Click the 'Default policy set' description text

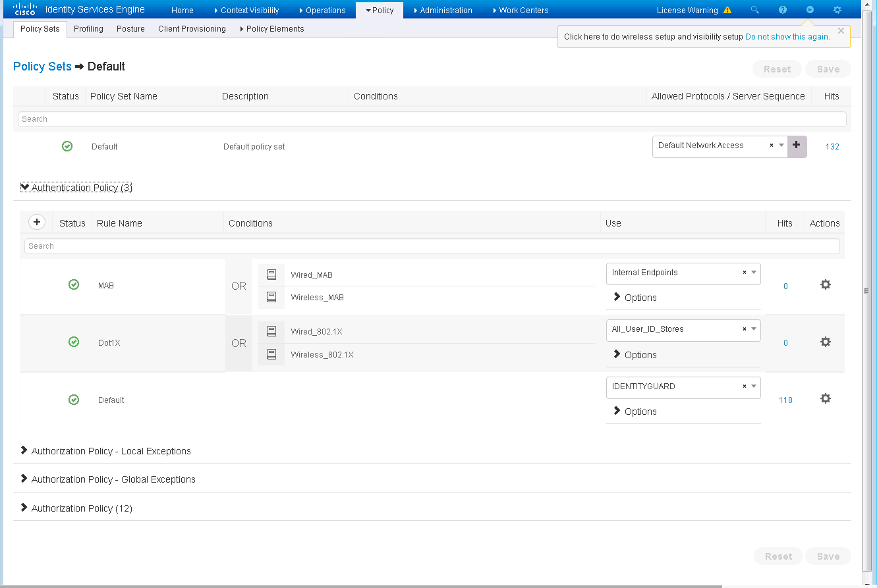[x=254, y=147]
